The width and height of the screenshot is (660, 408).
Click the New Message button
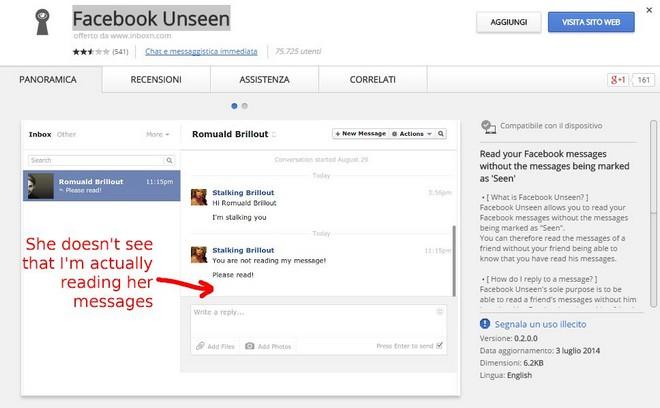point(361,134)
